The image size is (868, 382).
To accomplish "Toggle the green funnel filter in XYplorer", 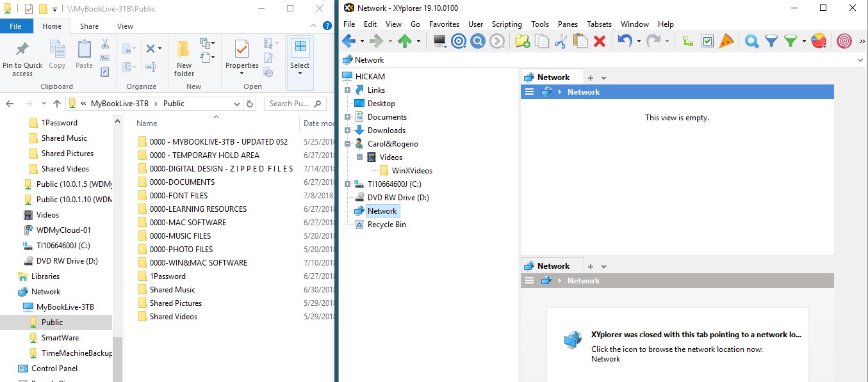I will coord(791,41).
